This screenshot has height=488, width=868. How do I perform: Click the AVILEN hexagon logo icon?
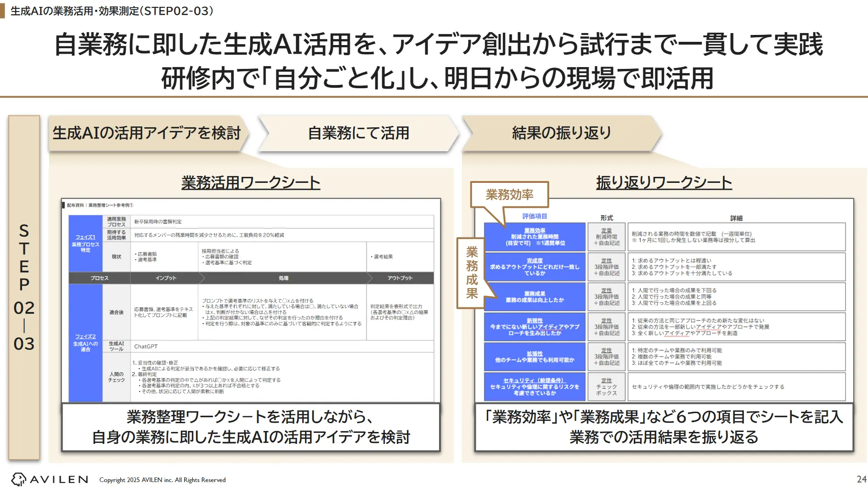[18, 479]
